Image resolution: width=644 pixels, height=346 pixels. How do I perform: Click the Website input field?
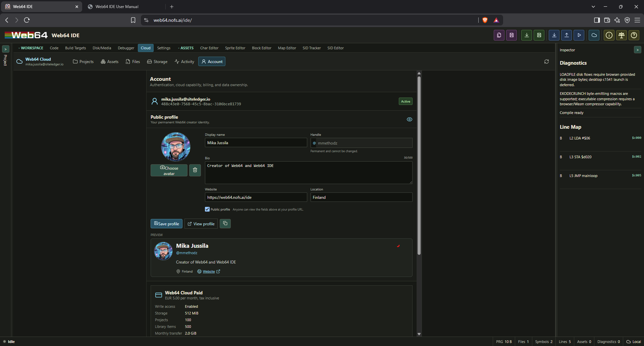click(x=256, y=197)
